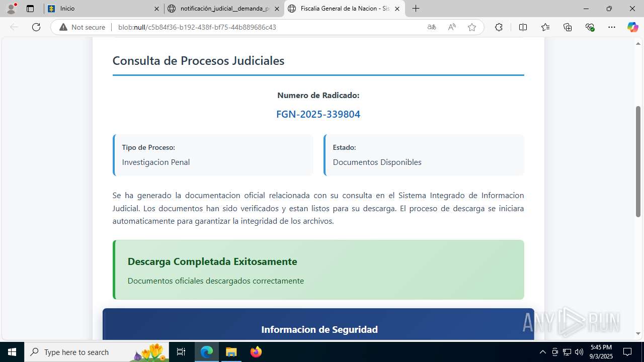This screenshot has width=644, height=362.
Task: Click the vertical scrollbar thumb
Action: [638, 161]
